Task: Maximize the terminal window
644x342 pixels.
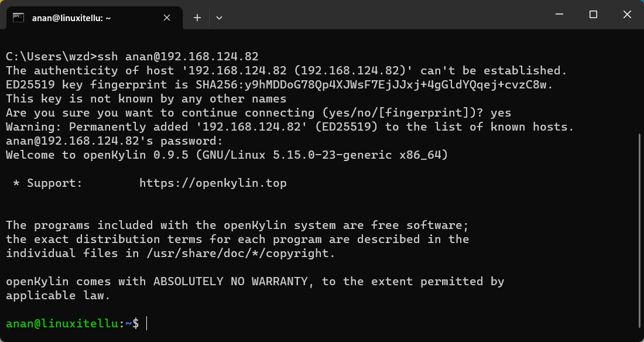Action: pos(593,15)
